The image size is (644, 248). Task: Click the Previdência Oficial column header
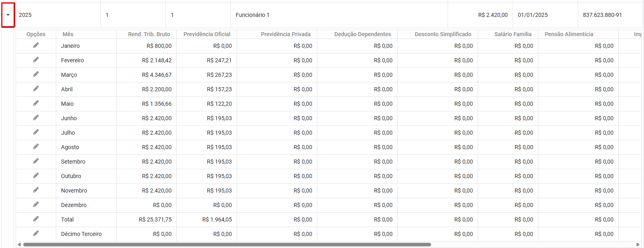(207, 34)
